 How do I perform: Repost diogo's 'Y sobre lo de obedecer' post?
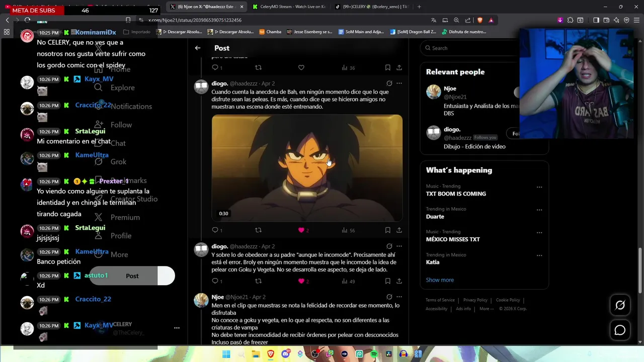tap(258, 281)
